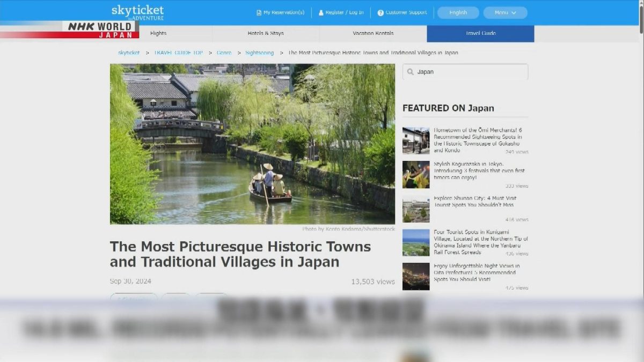Go to Sightseeing breadcrumb
644x362 pixels.
click(x=259, y=53)
